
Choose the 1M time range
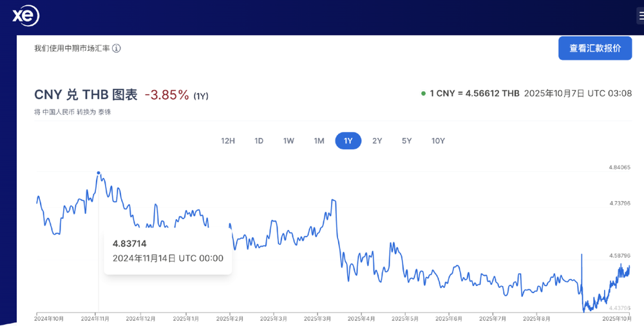tap(319, 140)
